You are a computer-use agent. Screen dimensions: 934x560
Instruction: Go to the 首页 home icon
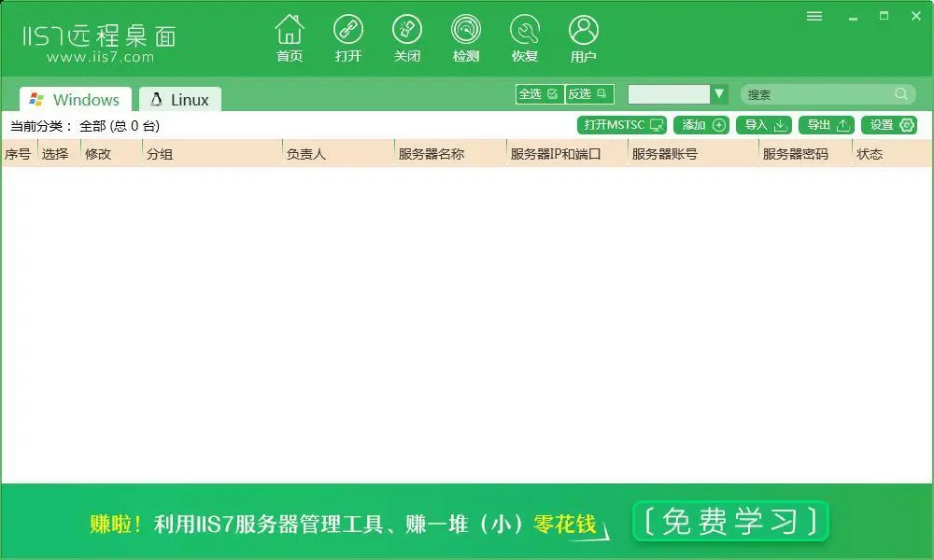coord(290,38)
